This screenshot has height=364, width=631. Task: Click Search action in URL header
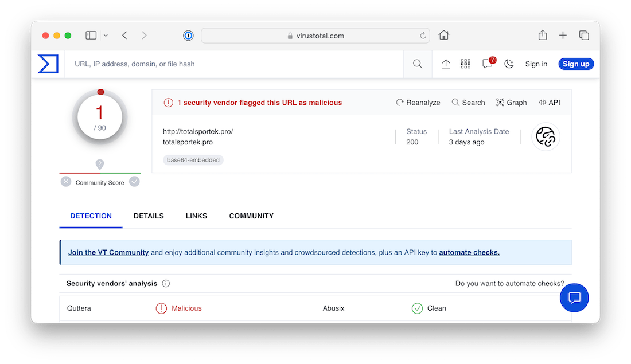tap(469, 103)
